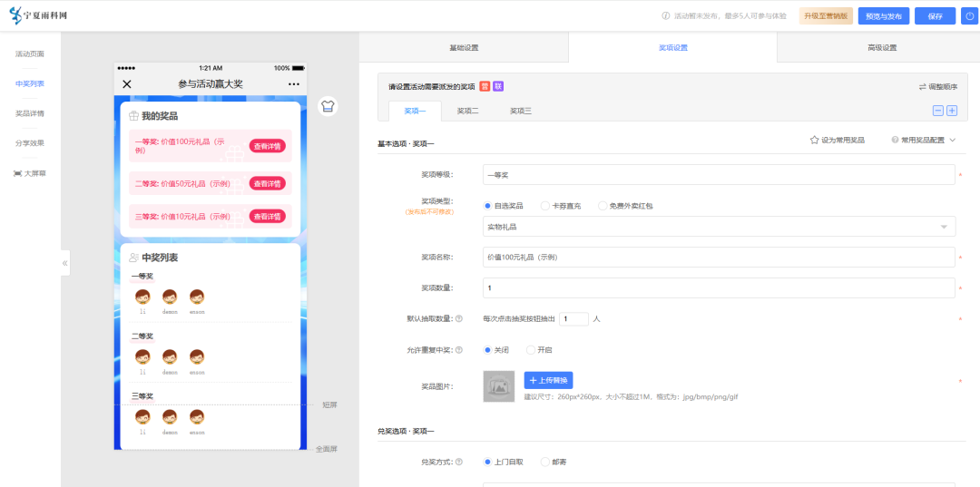This screenshot has height=487, width=980.
Task: Choose 上门自取 as redemption method
Action: click(x=487, y=462)
